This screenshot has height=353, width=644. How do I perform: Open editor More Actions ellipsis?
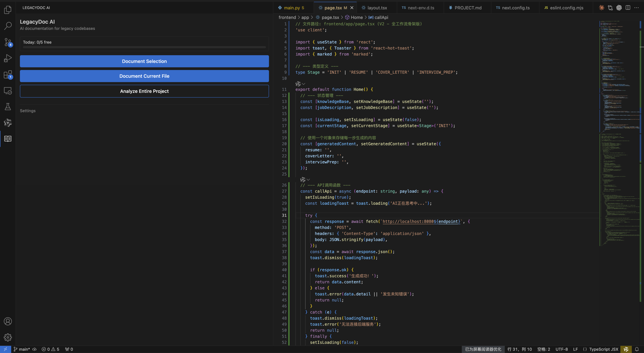coord(636,8)
